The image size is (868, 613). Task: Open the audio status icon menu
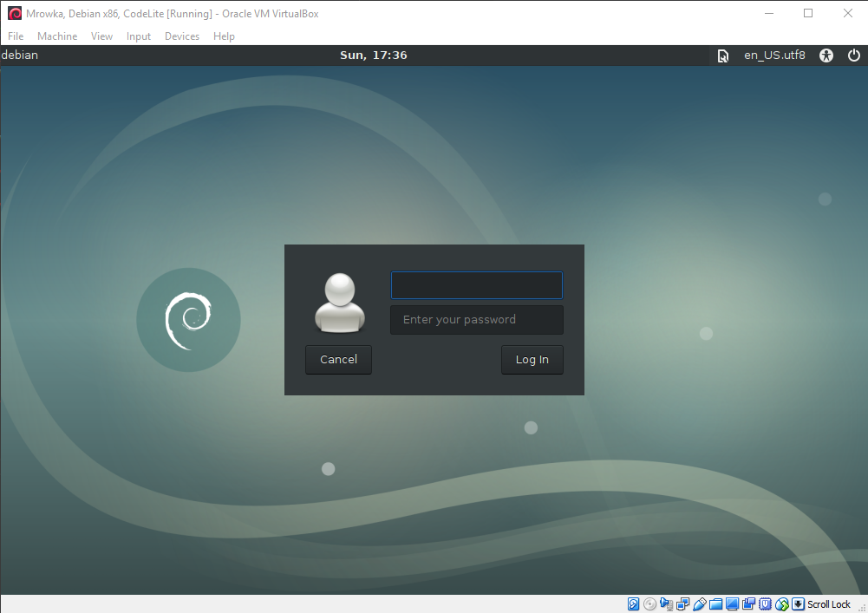coord(667,604)
